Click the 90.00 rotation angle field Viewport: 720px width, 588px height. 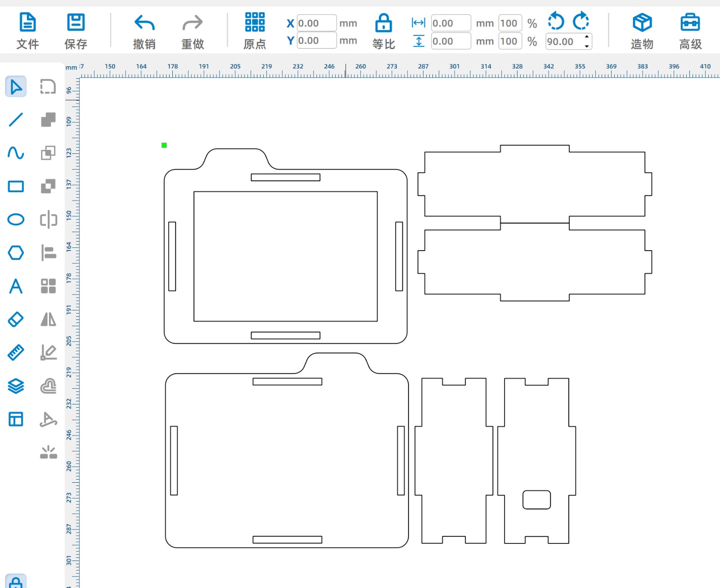pyautogui.click(x=564, y=41)
